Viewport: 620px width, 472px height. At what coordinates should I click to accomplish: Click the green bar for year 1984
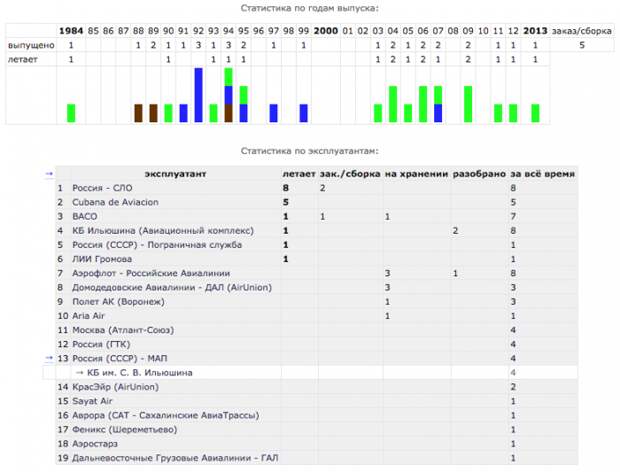coord(71,113)
